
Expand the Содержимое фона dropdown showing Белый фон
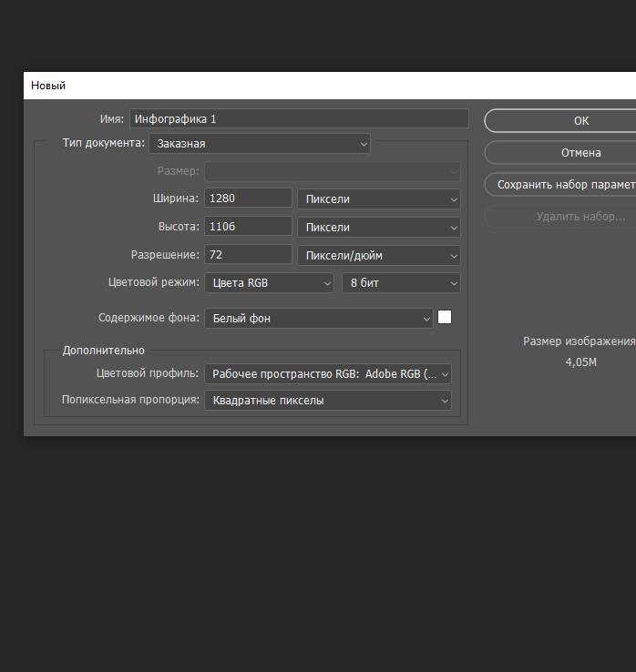tap(318, 318)
